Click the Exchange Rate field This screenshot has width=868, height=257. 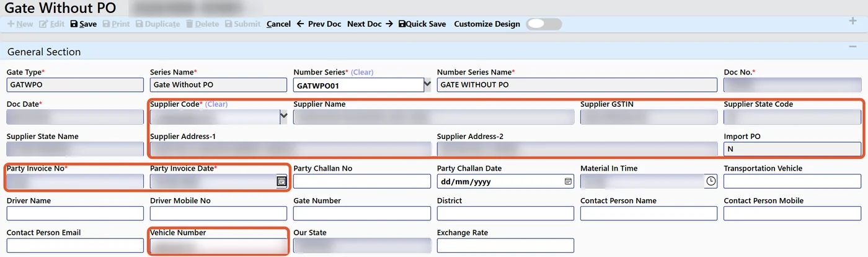click(505, 246)
